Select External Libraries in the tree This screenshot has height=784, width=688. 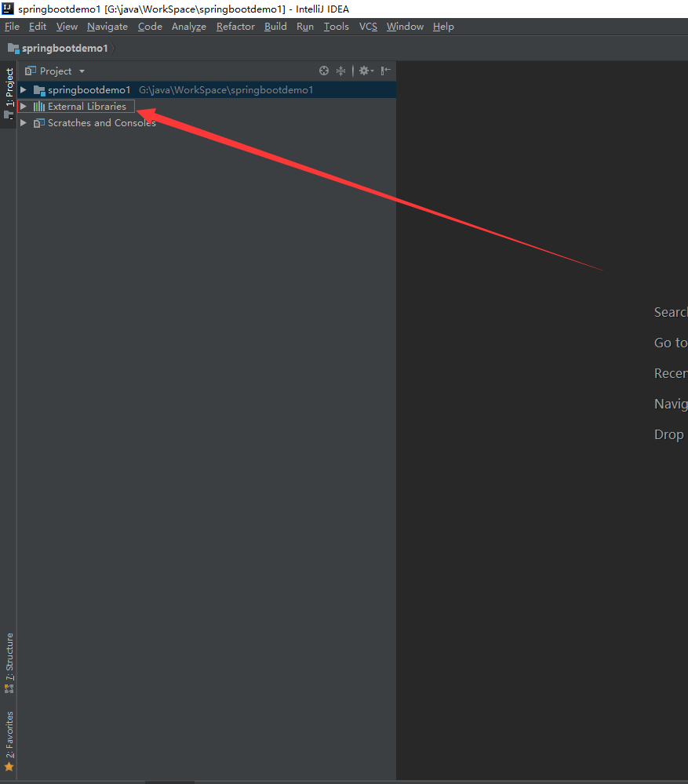(86, 107)
